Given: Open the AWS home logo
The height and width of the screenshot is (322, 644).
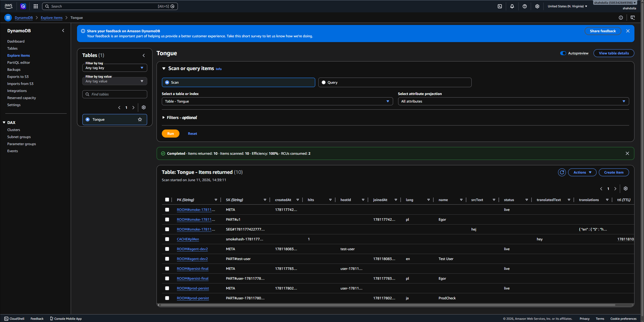Looking at the screenshot, I should click(8, 6).
